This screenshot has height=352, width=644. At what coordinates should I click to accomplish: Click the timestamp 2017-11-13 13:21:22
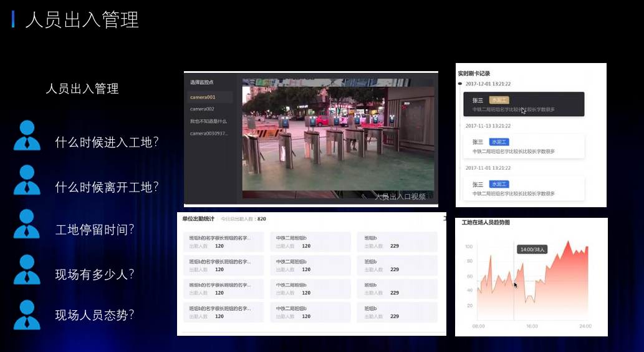[488, 126]
